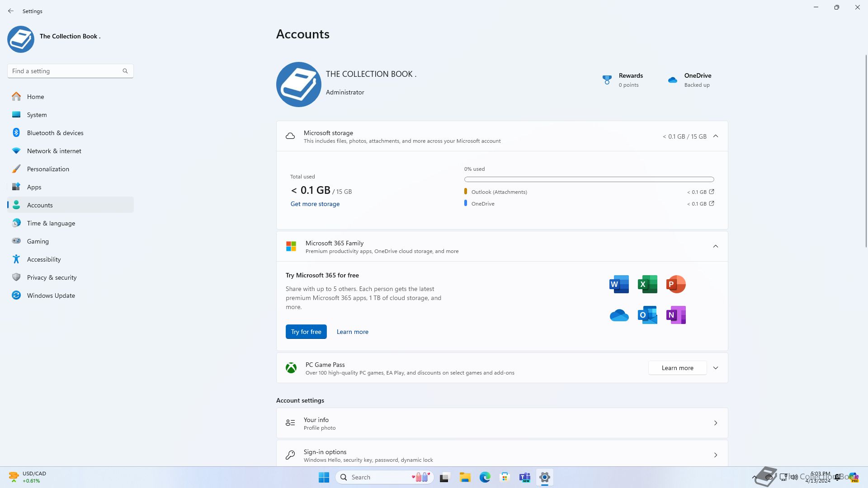Open Microsoft Store from the taskbar
868x488 pixels.
click(505, 477)
